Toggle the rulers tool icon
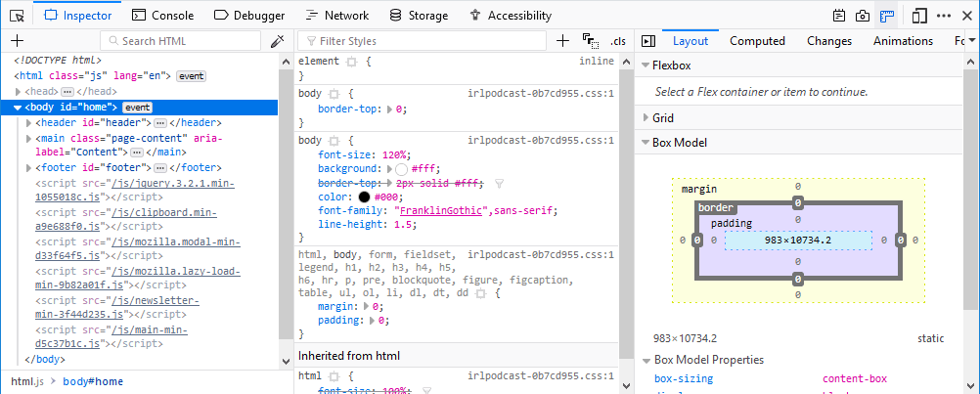The height and width of the screenshot is (394, 980). (886, 16)
